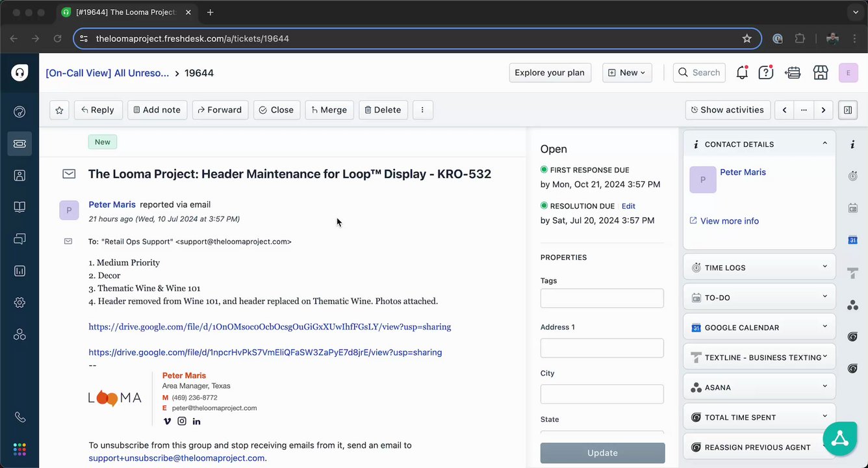Open Admin settings gear in sidebar
The width and height of the screenshot is (868, 468).
[19, 303]
